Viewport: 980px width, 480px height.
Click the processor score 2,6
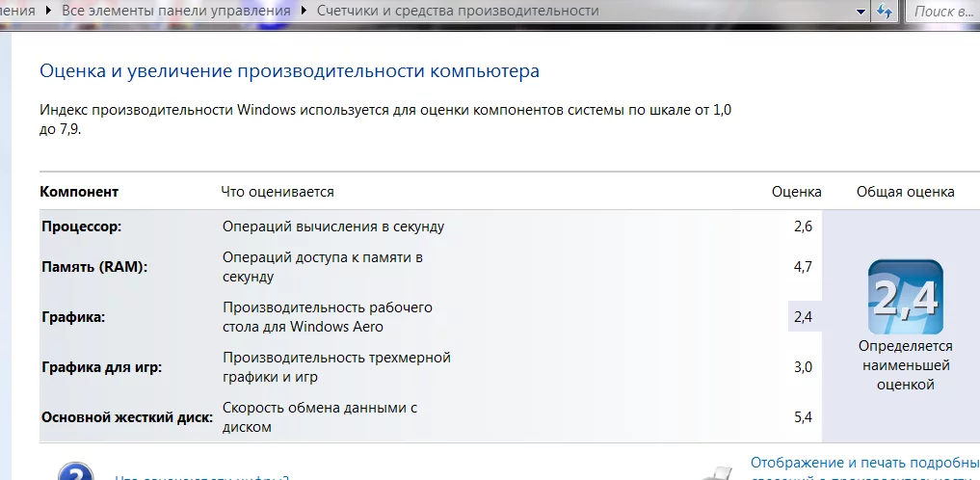803,227
